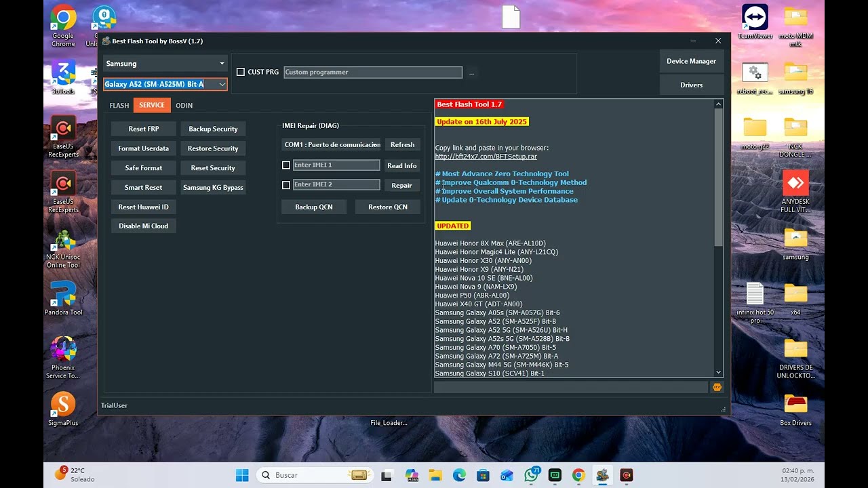Launch upper EaseUS RecExperts desktop shortcut
This screenshot has height=488, width=868.
[63, 137]
